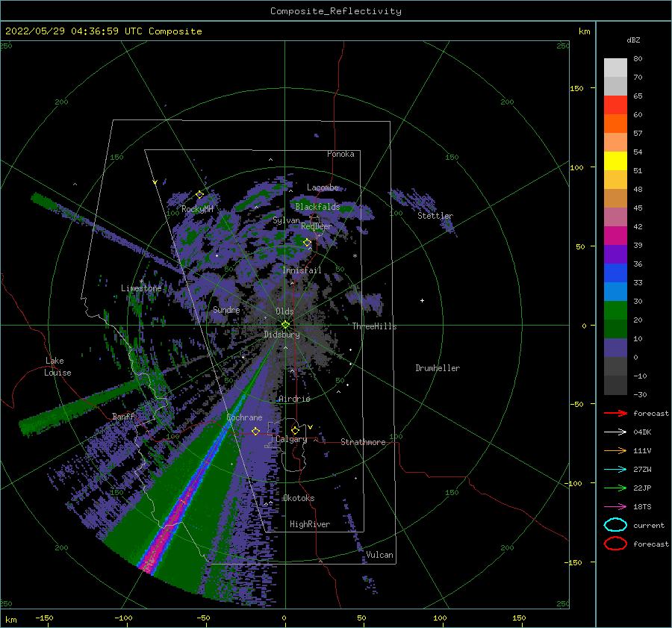Click the Vulcan city label

pyautogui.click(x=379, y=555)
